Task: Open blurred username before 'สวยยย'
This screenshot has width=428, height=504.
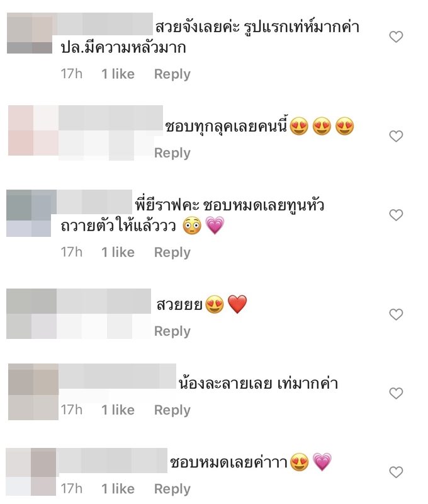Action: [104, 301]
